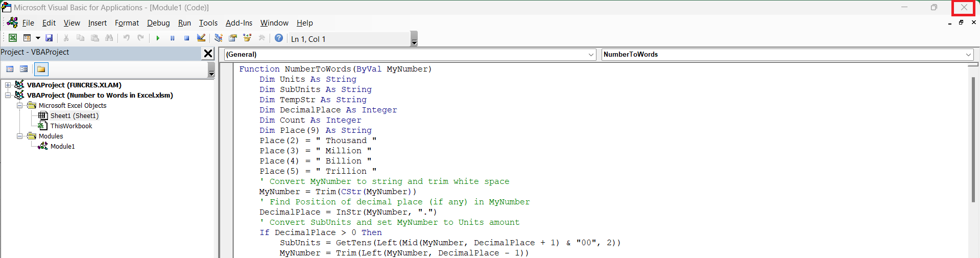Click the Ln 1, Col 1 position indicator
The image size is (980, 258).
click(308, 39)
